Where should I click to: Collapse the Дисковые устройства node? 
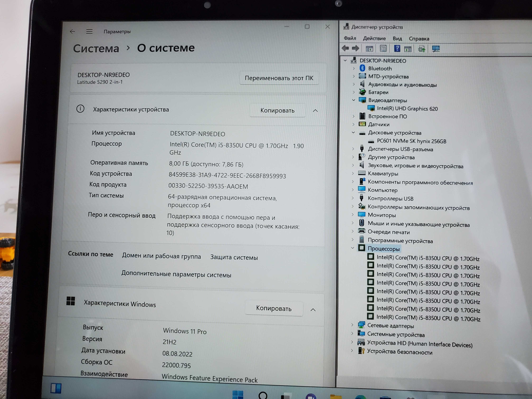[x=353, y=132]
